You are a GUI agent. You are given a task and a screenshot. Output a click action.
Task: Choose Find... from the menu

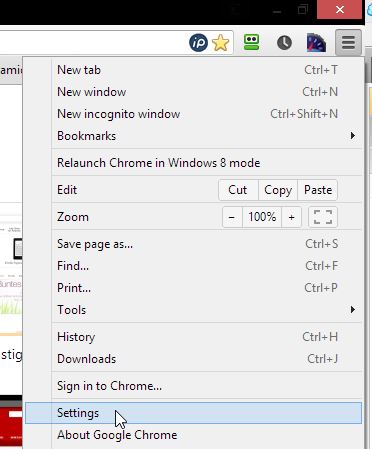point(207,266)
